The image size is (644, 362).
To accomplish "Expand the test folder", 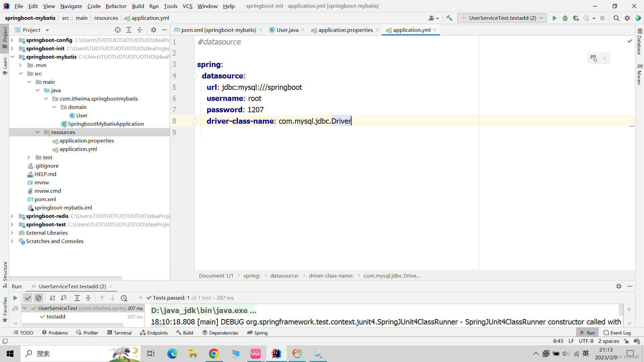I will pyautogui.click(x=29, y=158).
